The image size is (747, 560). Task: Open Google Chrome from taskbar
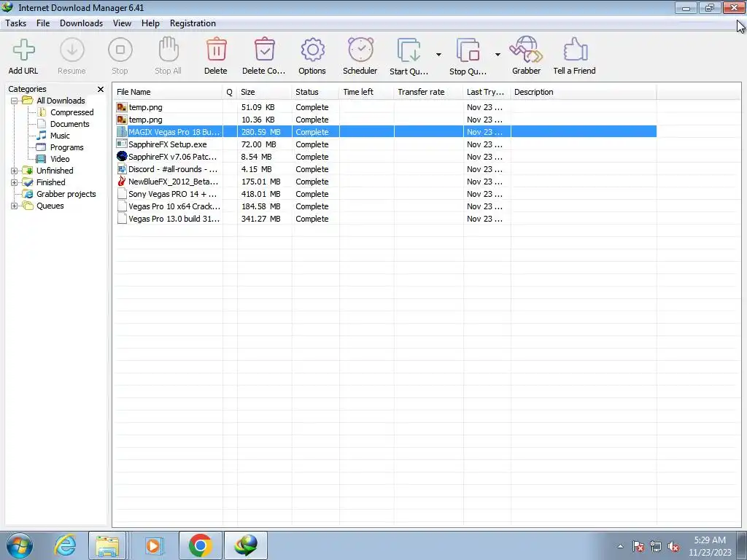coord(200,545)
